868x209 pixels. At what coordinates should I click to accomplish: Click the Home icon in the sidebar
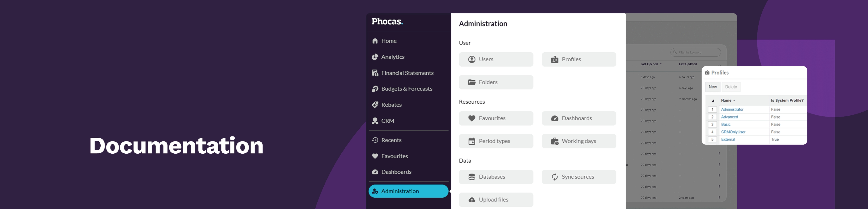pyautogui.click(x=375, y=41)
